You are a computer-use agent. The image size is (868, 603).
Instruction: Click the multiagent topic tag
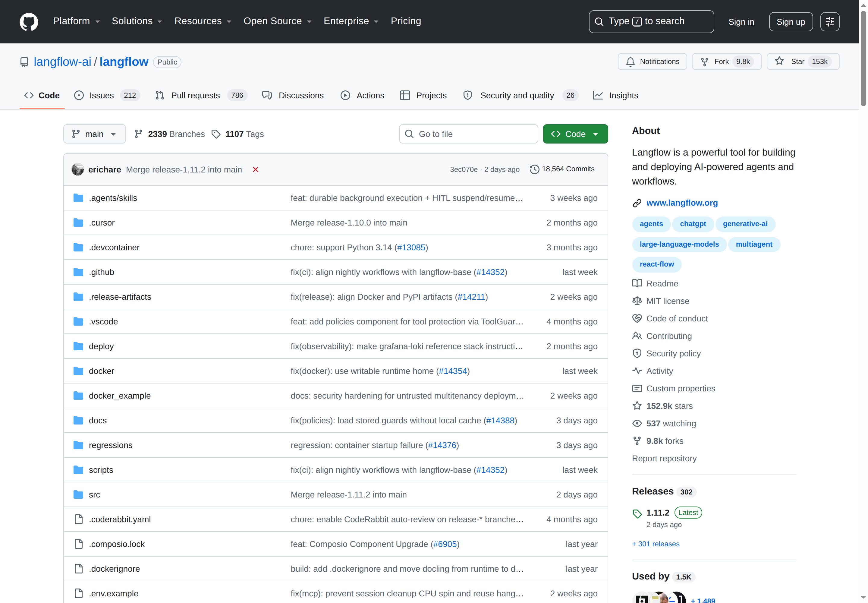coord(754,244)
